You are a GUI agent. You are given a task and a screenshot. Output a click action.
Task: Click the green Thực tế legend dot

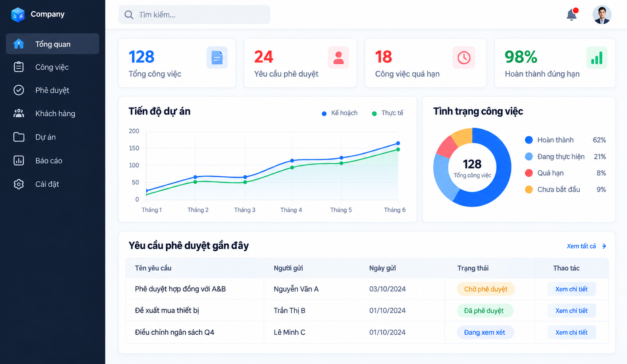tap(374, 113)
